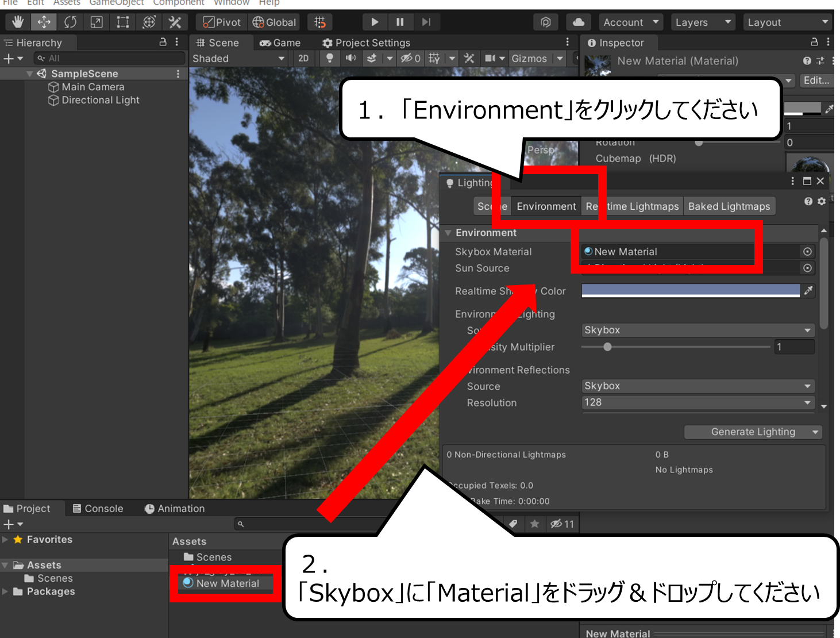Open the custom editor tools
This screenshot has height=638, width=840.
(x=175, y=22)
